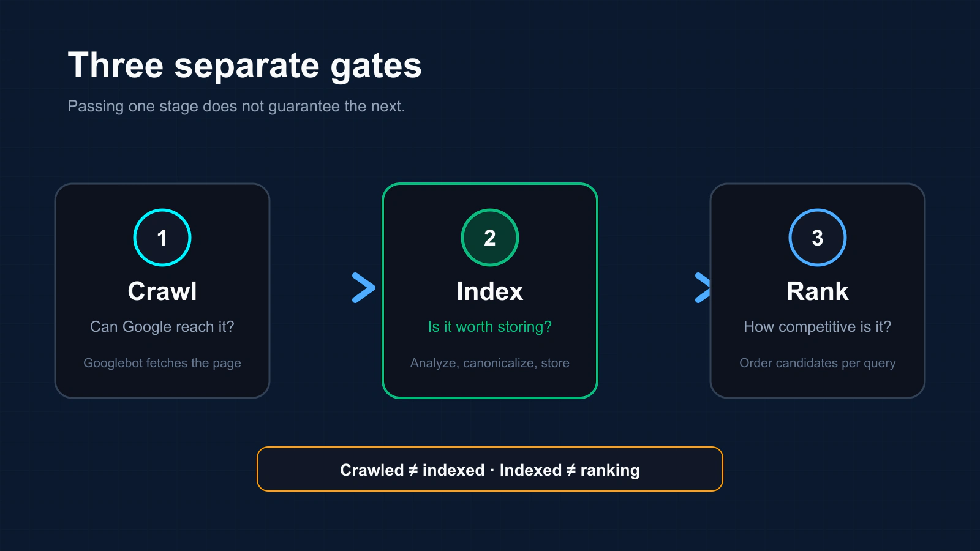Click the blue circle numbered 3
Image resolution: width=980 pixels, height=551 pixels.
[818, 238]
